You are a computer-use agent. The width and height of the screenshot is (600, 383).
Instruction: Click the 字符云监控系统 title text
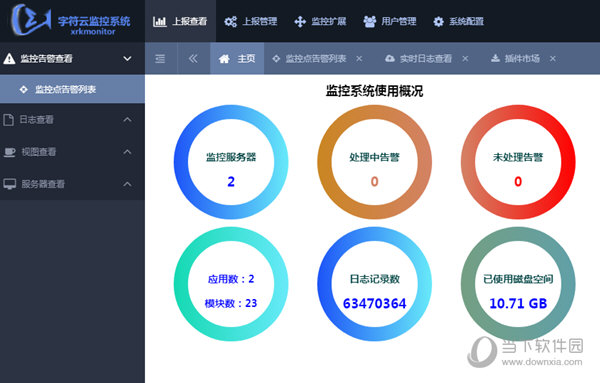pyautogui.click(x=94, y=21)
